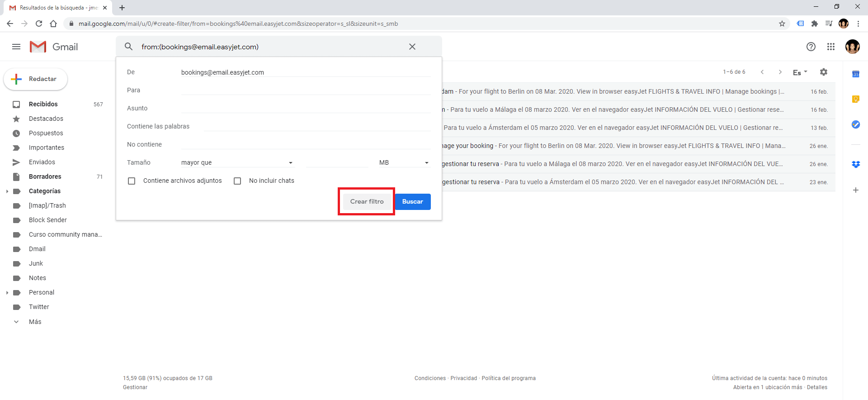Open the help question mark icon
This screenshot has height=400, width=868.
(x=811, y=47)
